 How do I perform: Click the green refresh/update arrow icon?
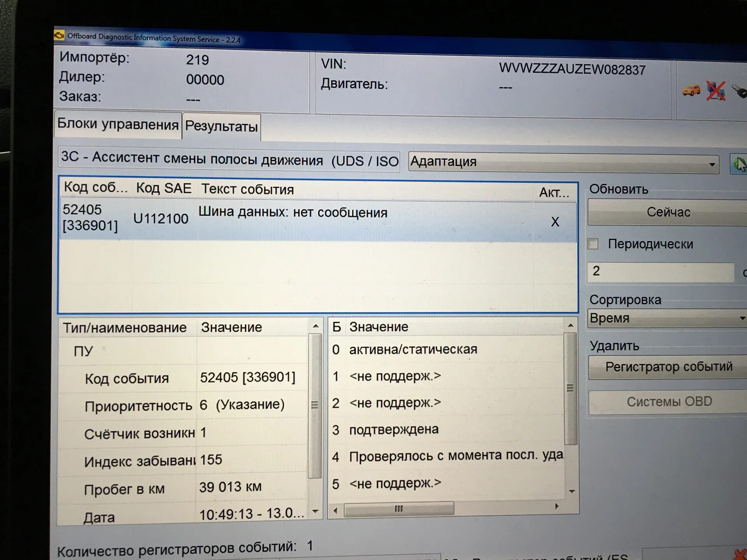(736, 162)
